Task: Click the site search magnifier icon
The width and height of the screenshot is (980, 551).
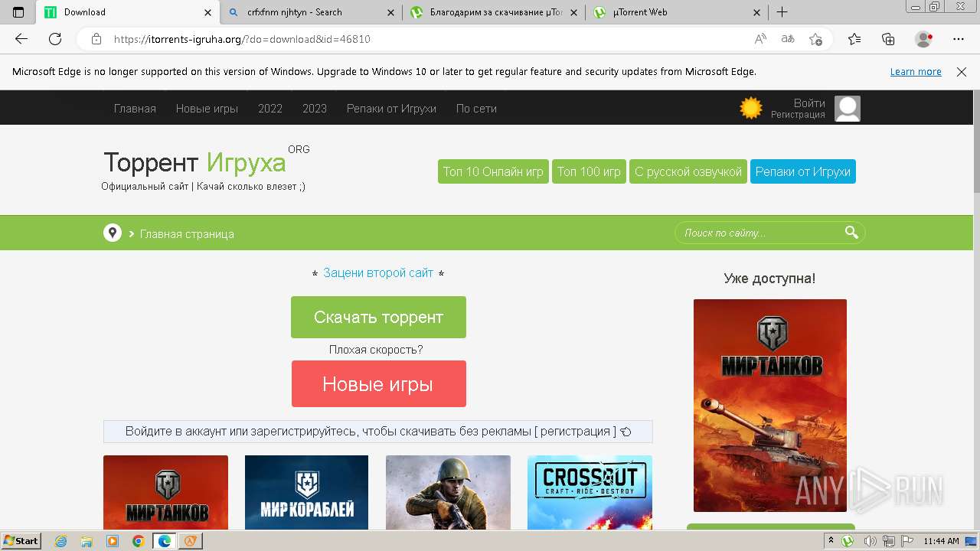Action: [851, 233]
